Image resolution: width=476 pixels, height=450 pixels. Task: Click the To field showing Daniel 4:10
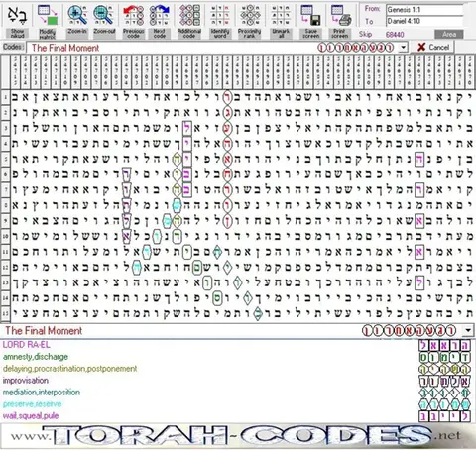point(424,21)
